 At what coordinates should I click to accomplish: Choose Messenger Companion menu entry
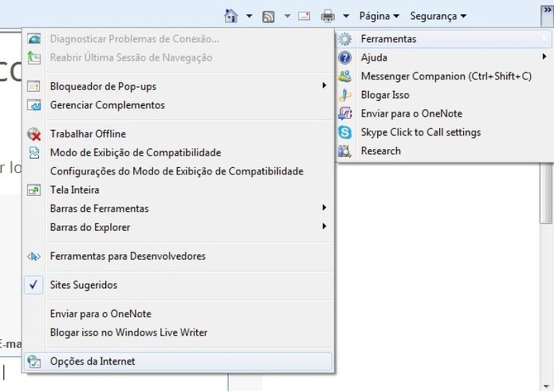[446, 76]
